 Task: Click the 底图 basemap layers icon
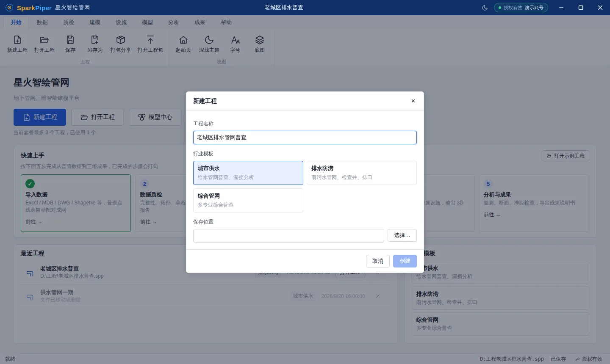(x=260, y=40)
